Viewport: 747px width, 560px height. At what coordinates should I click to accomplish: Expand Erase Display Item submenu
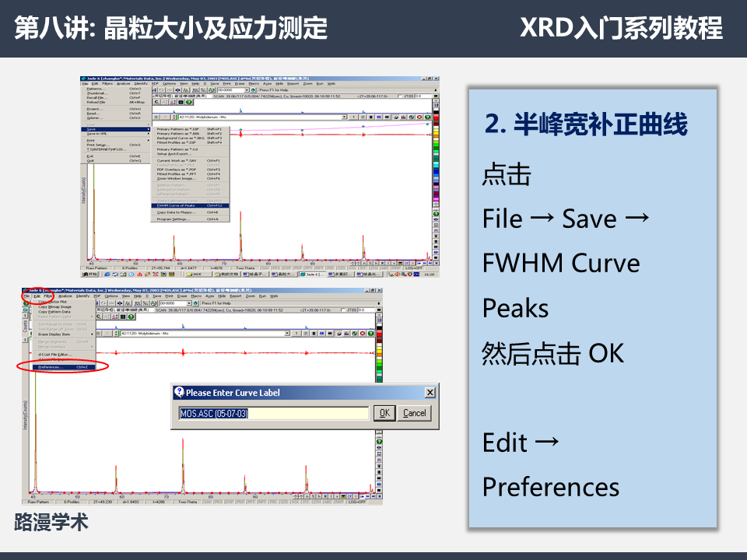[65, 334]
